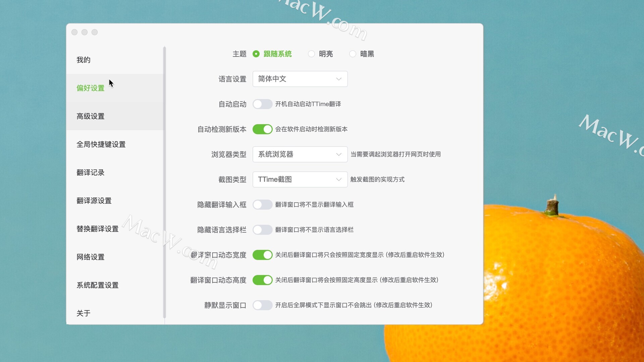The width and height of the screenshot is (644, 362).
Task: Open the 截图类型 dropdown showing TTime截图
Action: pyautogui.click(x=300, y=180)
